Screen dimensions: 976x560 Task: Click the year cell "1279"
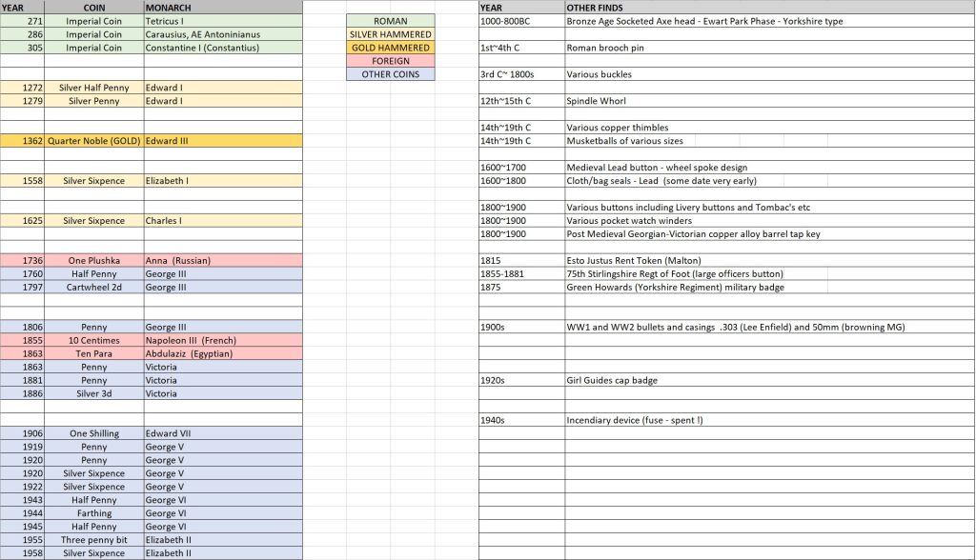tap(23, 101)
